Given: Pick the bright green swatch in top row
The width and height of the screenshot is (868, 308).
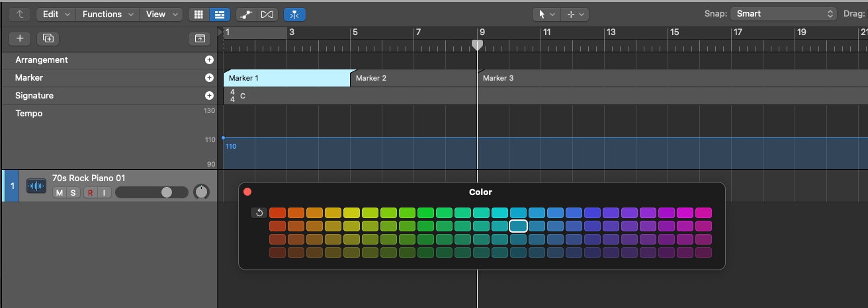Looking at the screenshot, I should pyautogui.click(x=425, y=213).
